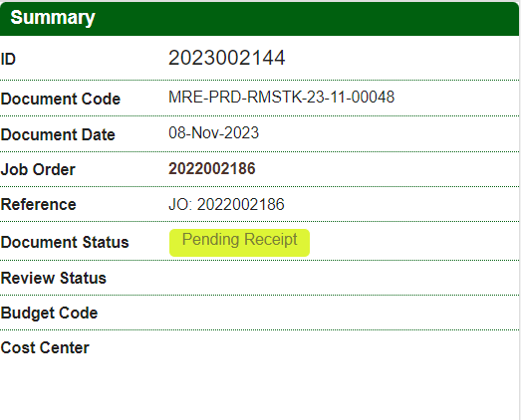
Task: Click the ID field label
Action: click(x=8, y=59)
